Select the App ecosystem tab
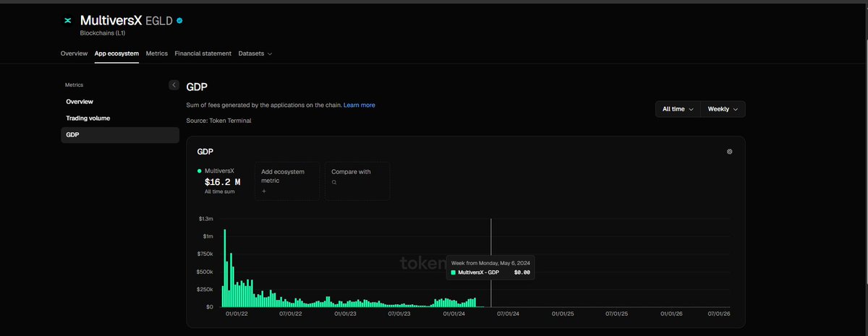868x336 pixels. [116, 53]
